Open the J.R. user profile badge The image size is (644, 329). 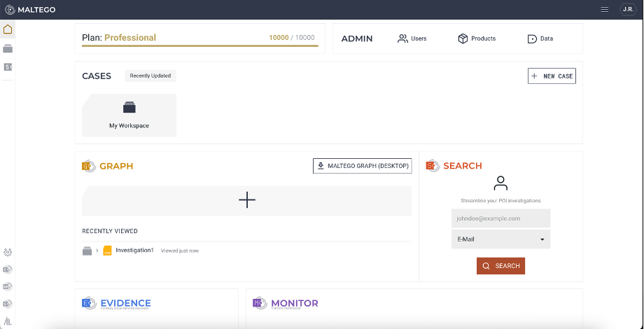click(628, 9)
